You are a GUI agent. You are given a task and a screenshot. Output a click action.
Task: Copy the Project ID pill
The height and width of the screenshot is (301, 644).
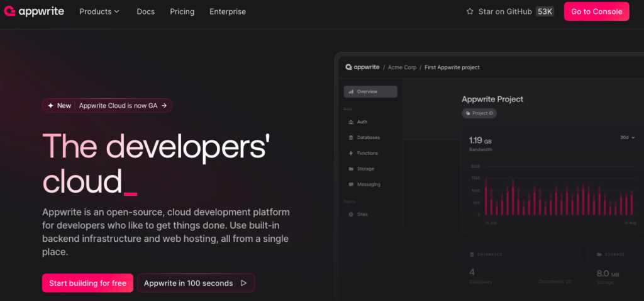click(x=479, y=113)
